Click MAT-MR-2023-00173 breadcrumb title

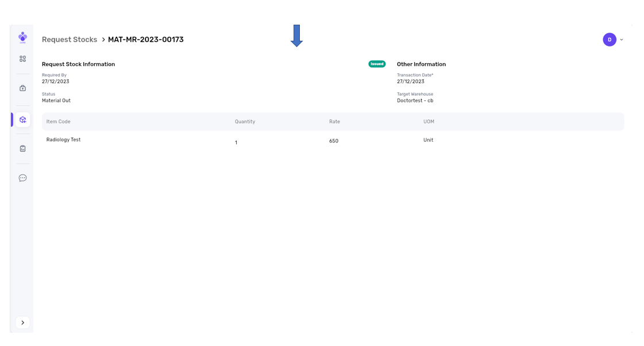pyautogui.click(x=146, y=40)
